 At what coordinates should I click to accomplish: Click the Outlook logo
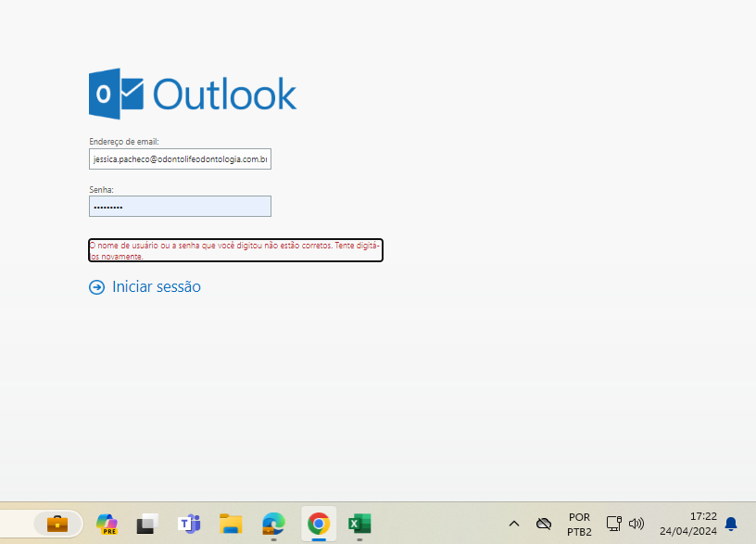coord(193,94)
